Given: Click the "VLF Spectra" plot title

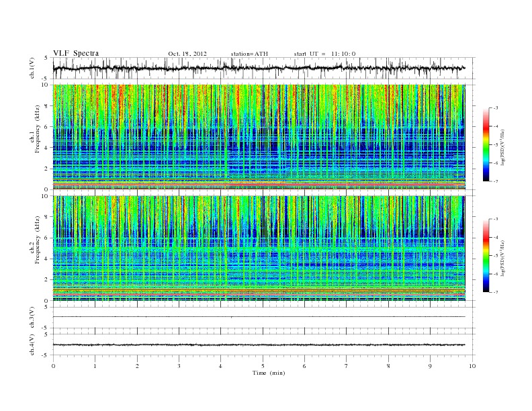Looking at the screenshot, I should pos(76,53).
